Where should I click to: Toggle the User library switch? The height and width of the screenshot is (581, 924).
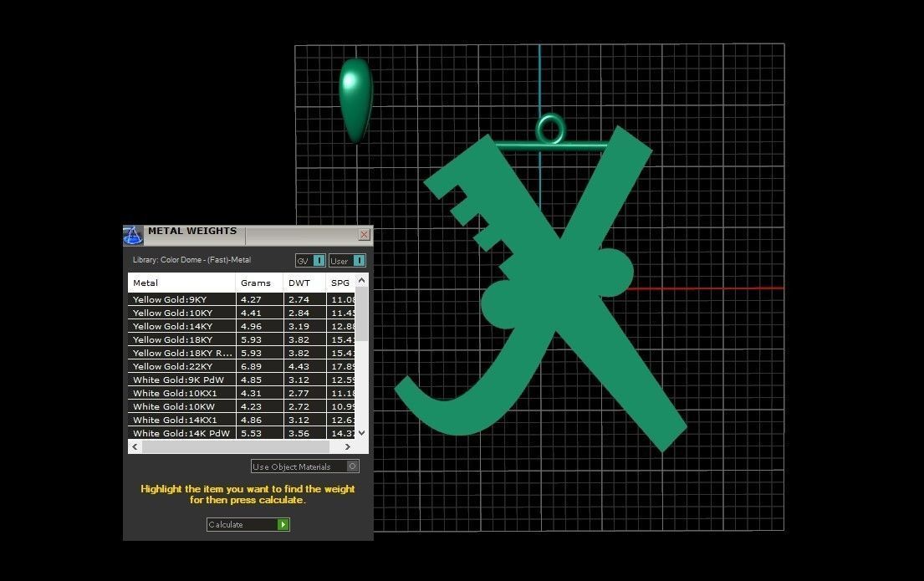[348, 261]
